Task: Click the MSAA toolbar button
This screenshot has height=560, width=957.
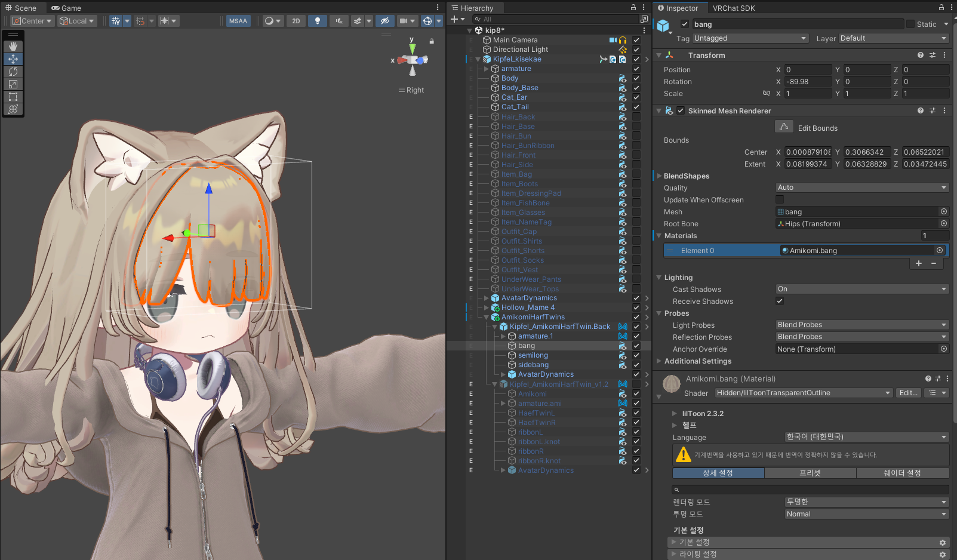Action: tap(238, 21)
